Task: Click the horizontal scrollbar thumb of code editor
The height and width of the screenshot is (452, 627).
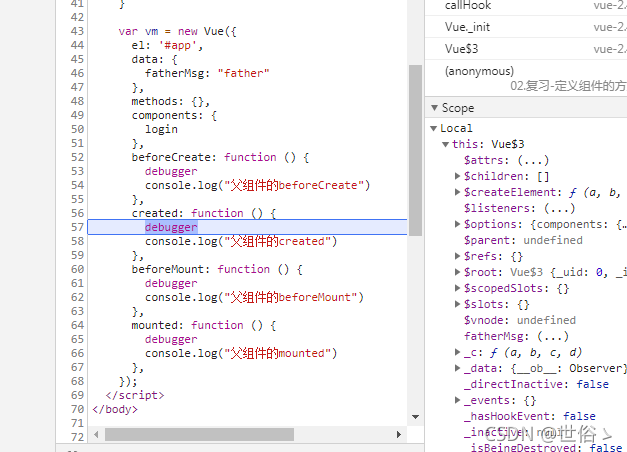Action: coord(199,434)
